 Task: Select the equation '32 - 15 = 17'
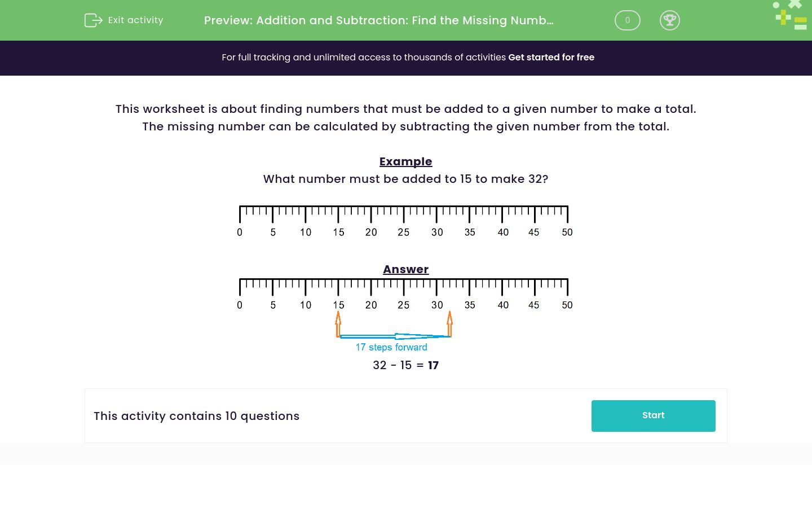coord(405,365)
